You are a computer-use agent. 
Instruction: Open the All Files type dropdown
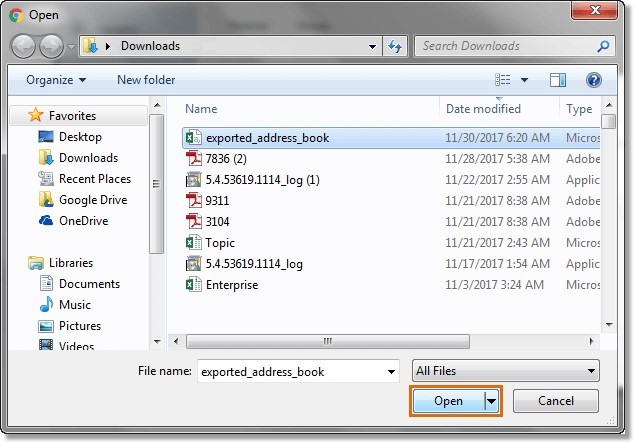click(x=505, y=371)
